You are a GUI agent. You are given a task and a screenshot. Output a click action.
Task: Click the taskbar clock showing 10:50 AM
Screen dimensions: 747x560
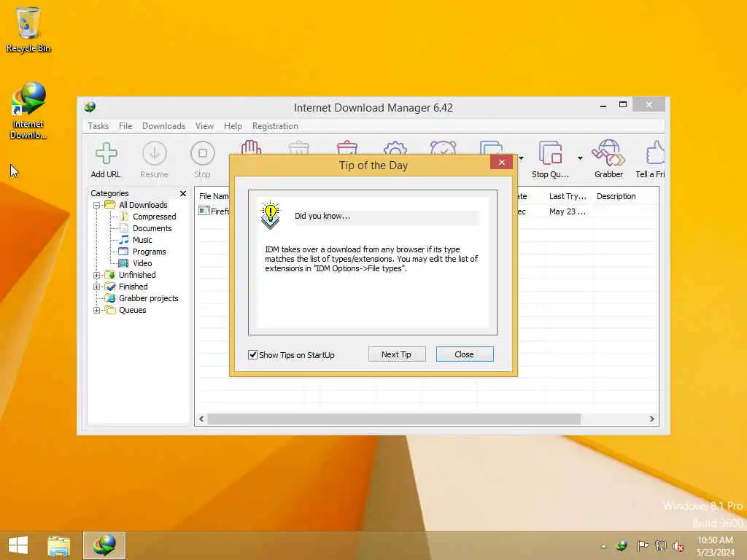click(x=715, y=546)
